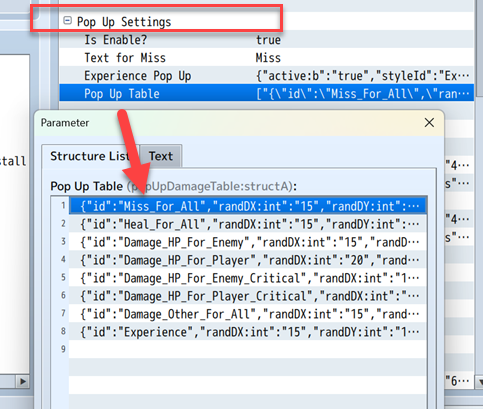The width and height of the screenshot is (483, 409).
Task: Select the Pop Up Table parameter row
Action: [266, 94]
